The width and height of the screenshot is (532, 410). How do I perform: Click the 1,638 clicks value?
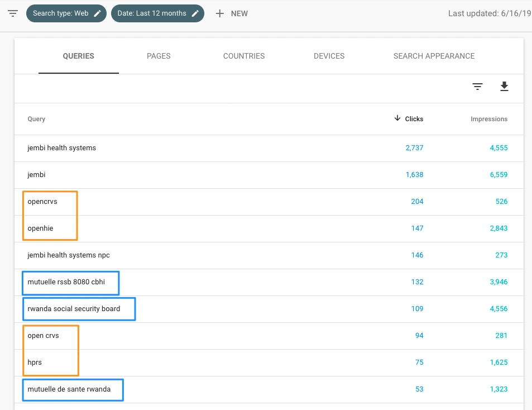tap(414, 175)
